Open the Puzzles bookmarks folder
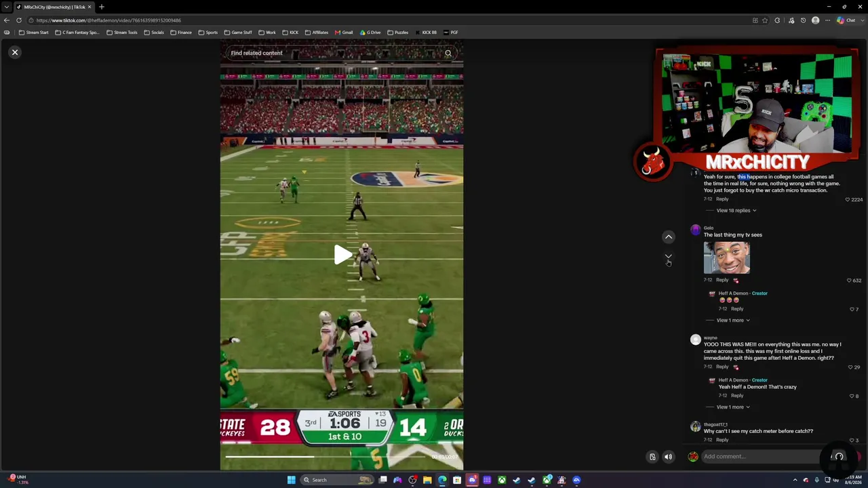 click(398, 33)
